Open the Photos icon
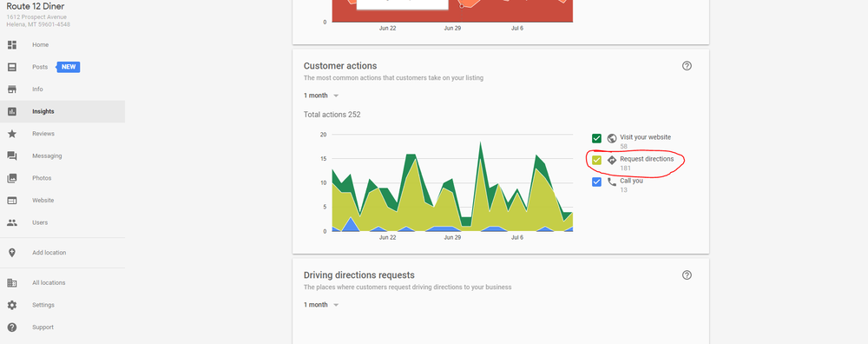The width and height of the screenshot is (868, 344). pyautogui.click(x=11, y=178)
